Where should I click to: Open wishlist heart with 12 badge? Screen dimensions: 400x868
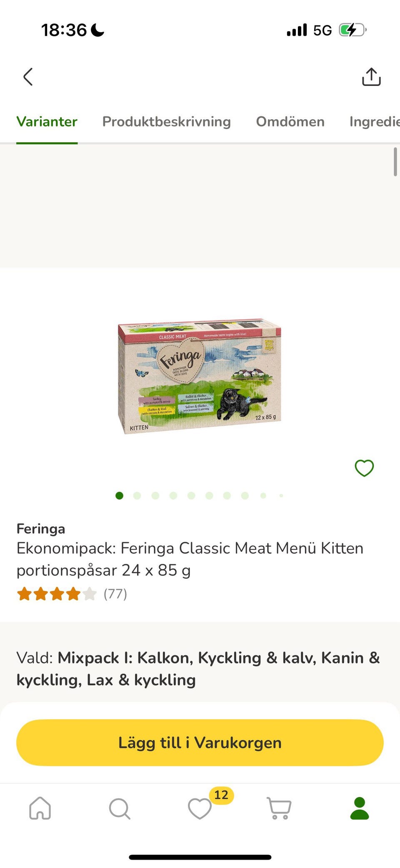pyautogui.click(x=200, y=808)
